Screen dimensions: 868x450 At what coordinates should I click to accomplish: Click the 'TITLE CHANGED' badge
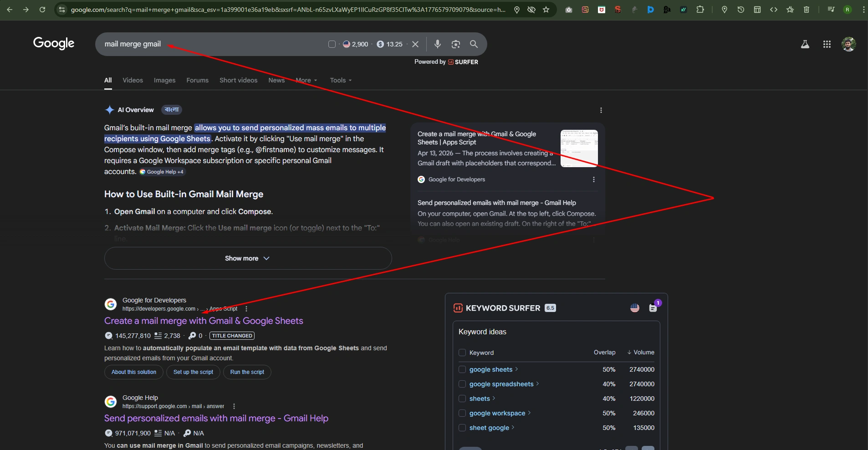pos(232,336)
